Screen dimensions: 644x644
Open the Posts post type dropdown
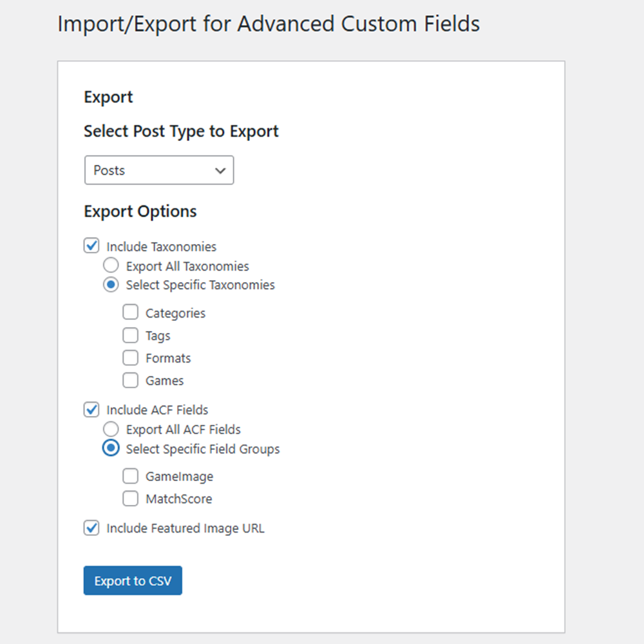(159, 170)
